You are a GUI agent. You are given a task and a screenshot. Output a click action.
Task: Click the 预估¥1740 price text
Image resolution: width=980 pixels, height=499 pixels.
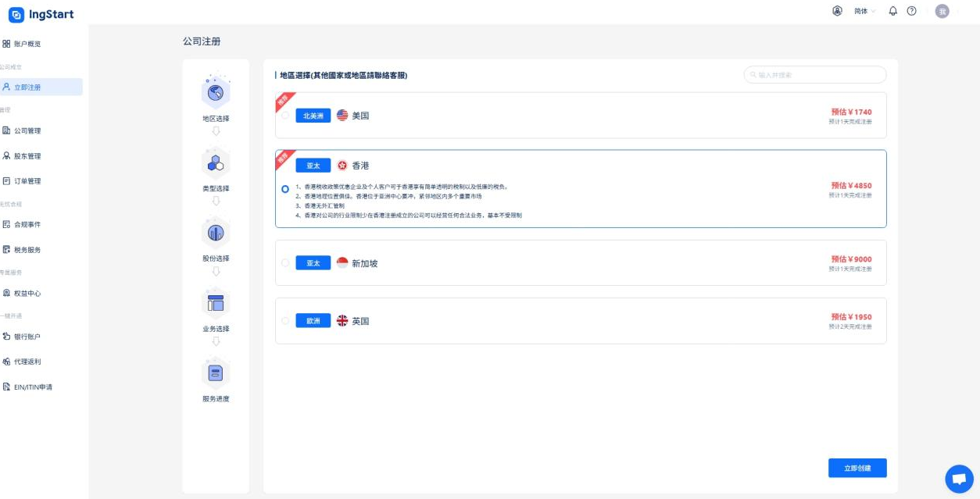[x=851, y=112]
